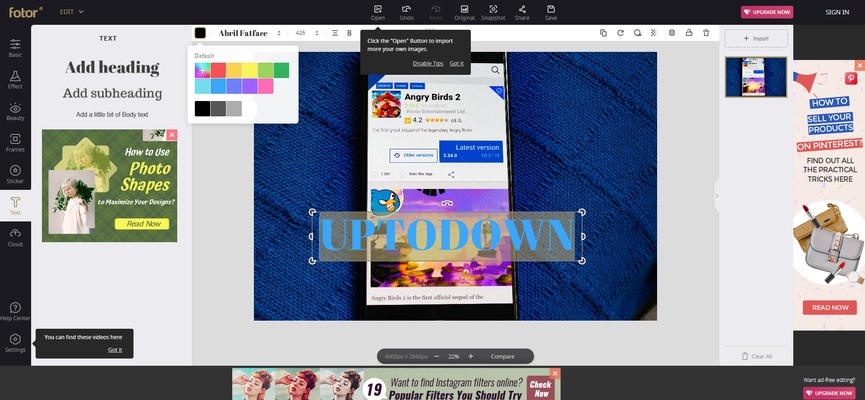Select the light green color swatch
Viewport: 865px width, 400px height.
click(x=265, y=70)
